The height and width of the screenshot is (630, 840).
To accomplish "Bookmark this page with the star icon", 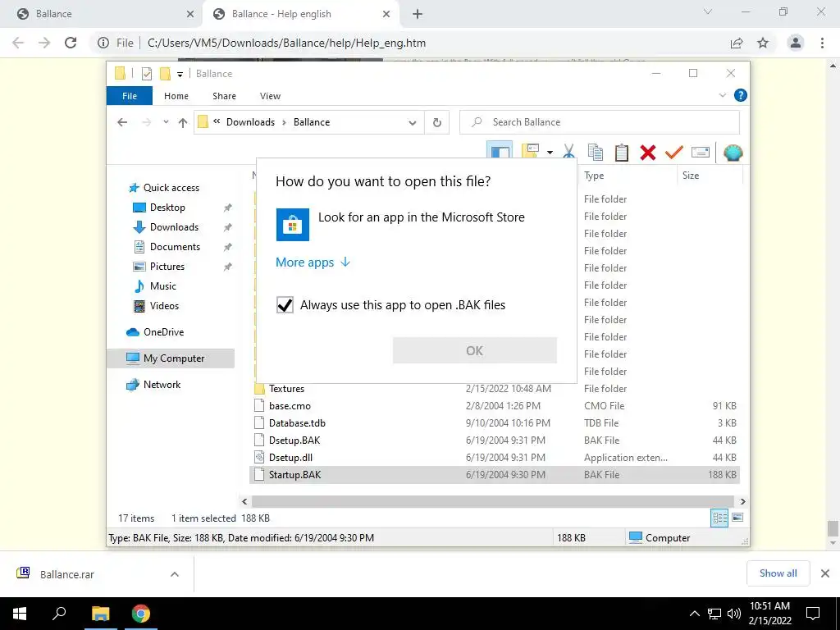I will [x=763, y=43].
